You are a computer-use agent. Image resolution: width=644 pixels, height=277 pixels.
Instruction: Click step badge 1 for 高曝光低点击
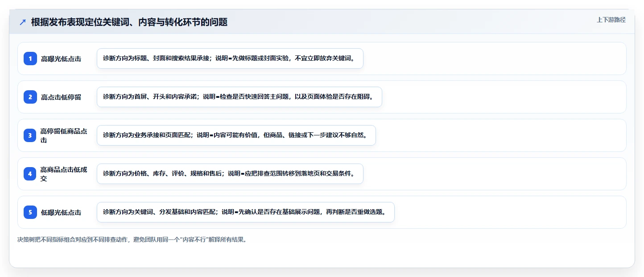tap(30, 59)
